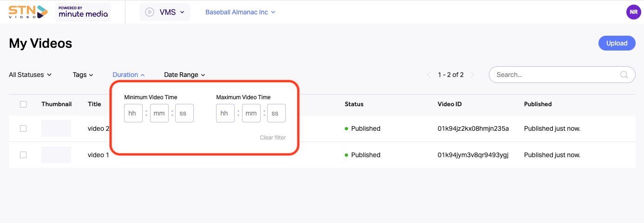Focus the minimum time hh field
The image size is (644, 223).
pyautogui.click(x=133, y=113)
